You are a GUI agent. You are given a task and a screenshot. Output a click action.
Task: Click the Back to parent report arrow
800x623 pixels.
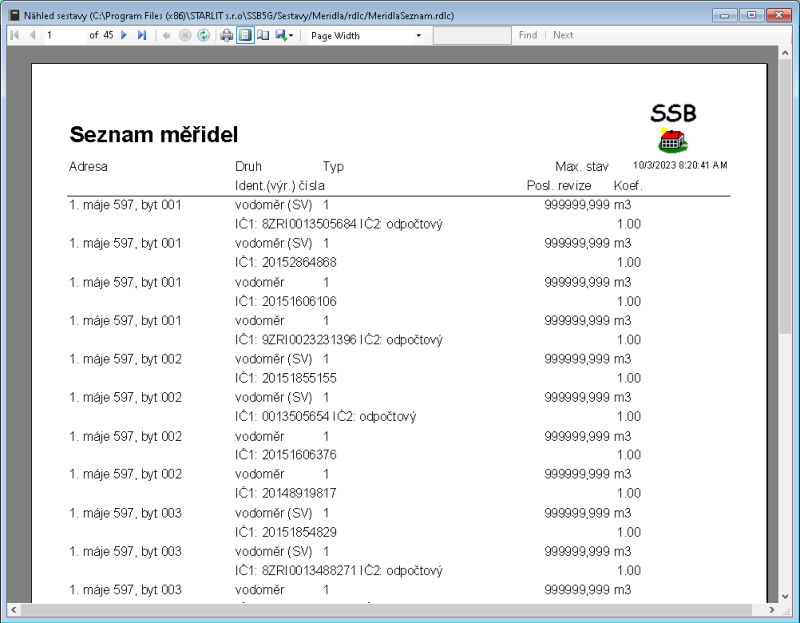[x=169, y=35]
